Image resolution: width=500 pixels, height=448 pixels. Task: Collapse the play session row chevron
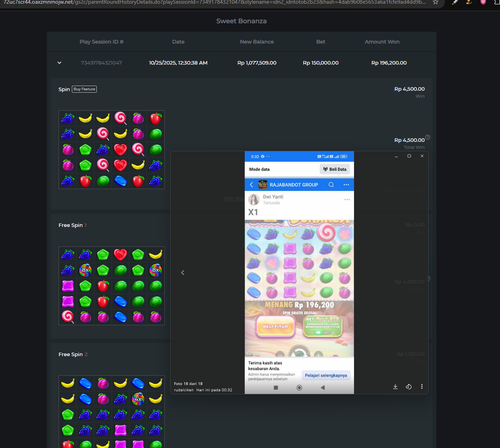click(59, 63)
